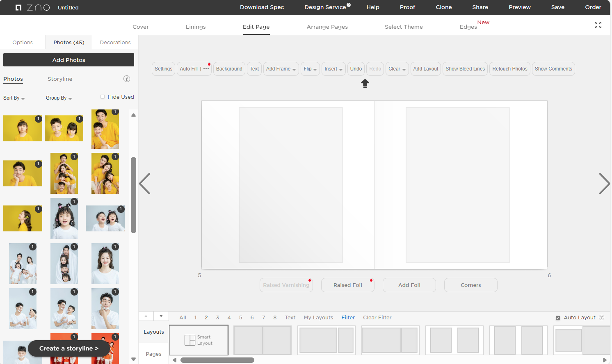Click the Undo button
This screenshot has width=612, height=364.
(x=356, y=69)
